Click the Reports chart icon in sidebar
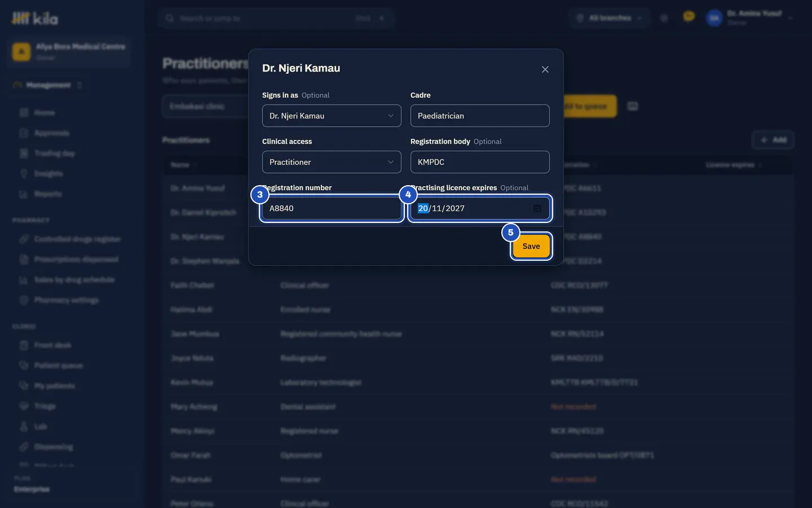The width and height of the screenshot is (812, 508). coord(24,194)
